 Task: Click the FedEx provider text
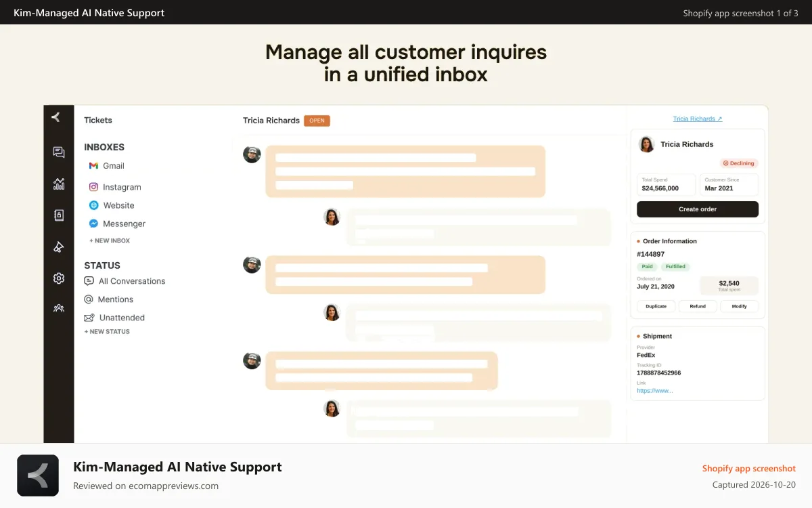[x=646, y=355]
